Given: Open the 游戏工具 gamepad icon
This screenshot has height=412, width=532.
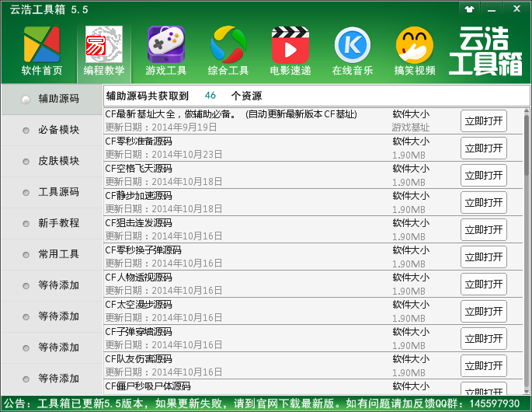Looking at the screenshot, I should pyautogui.click(x=166, y=51).
